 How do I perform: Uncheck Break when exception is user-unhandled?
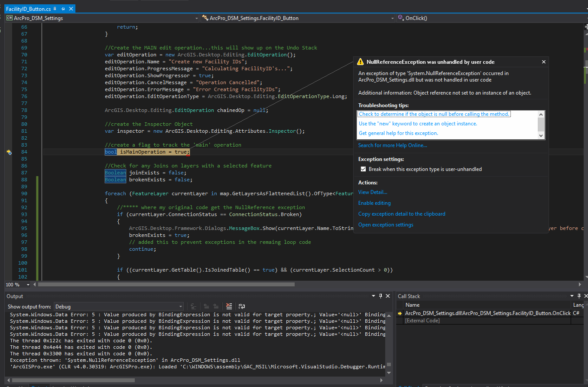click(x=363, y=169)
